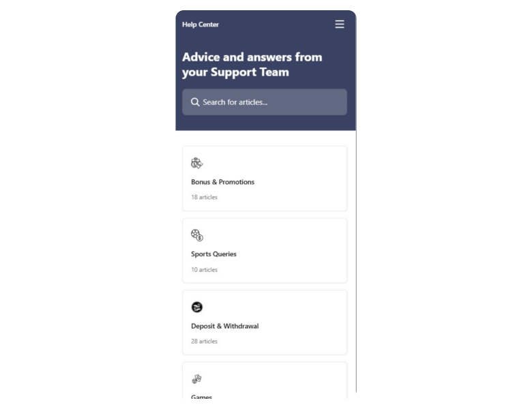Click the 10 articles count text
Screen dimensions: 532x409
204,270
